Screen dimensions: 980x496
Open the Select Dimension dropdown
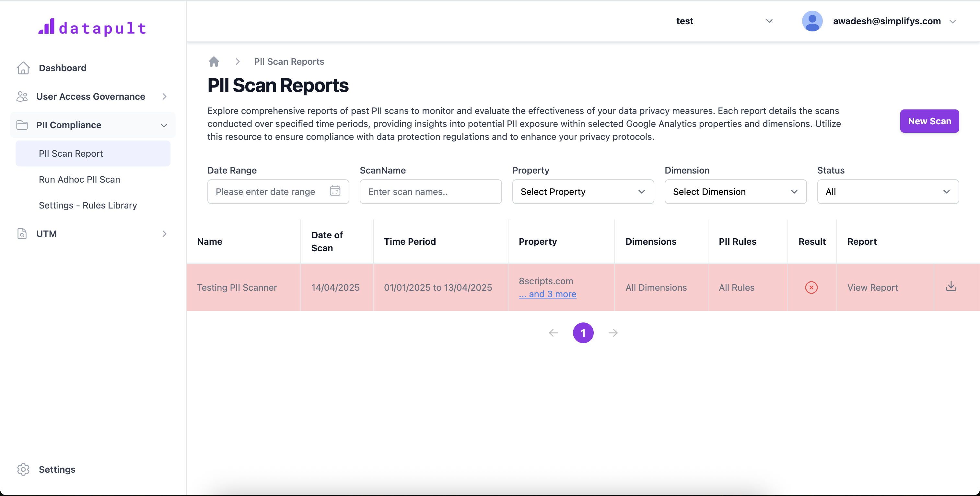pyautogui.click(x=735, y=192)
